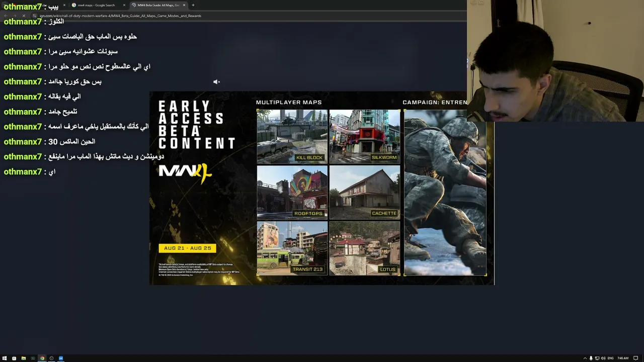Viewport: 644px width, 362px height.
Task: Switch to Chrome in the taskbar
Action: (x=42, y=358)
